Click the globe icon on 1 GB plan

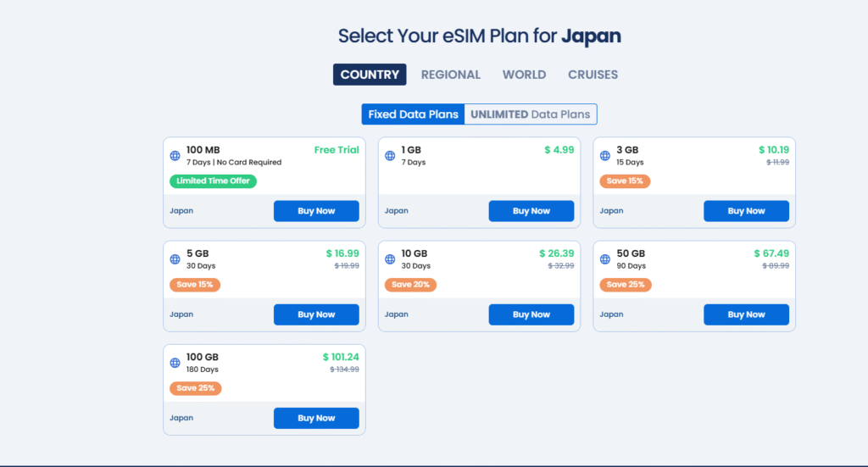point(391,156)
